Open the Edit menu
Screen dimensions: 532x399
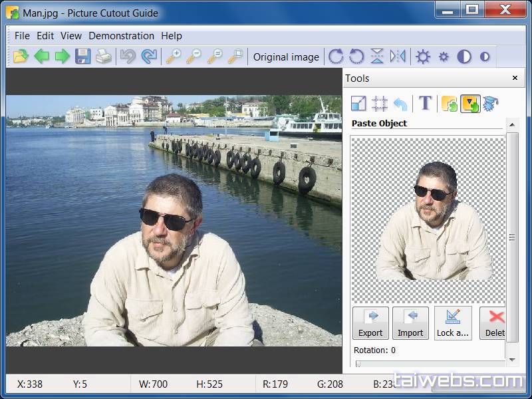(45, 36)
